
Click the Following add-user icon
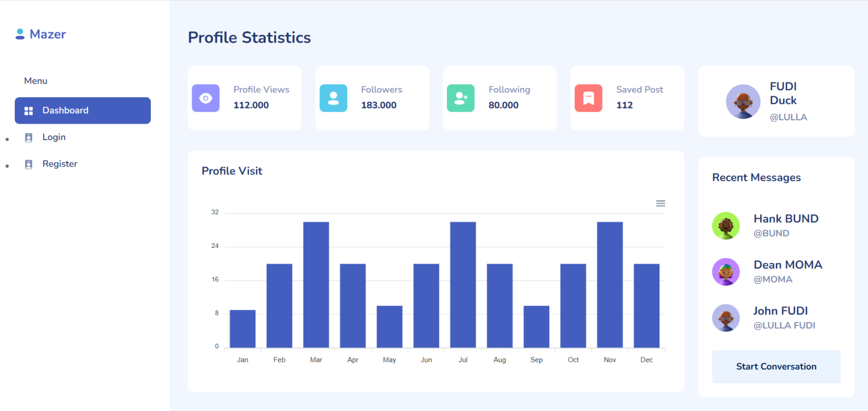[x=461, y=98]
